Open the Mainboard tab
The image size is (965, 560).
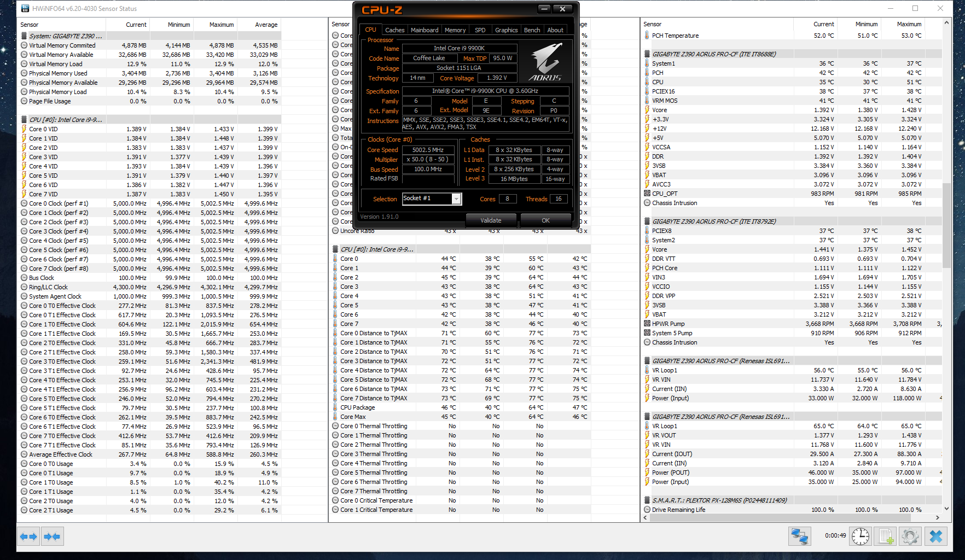click(425, 30)
